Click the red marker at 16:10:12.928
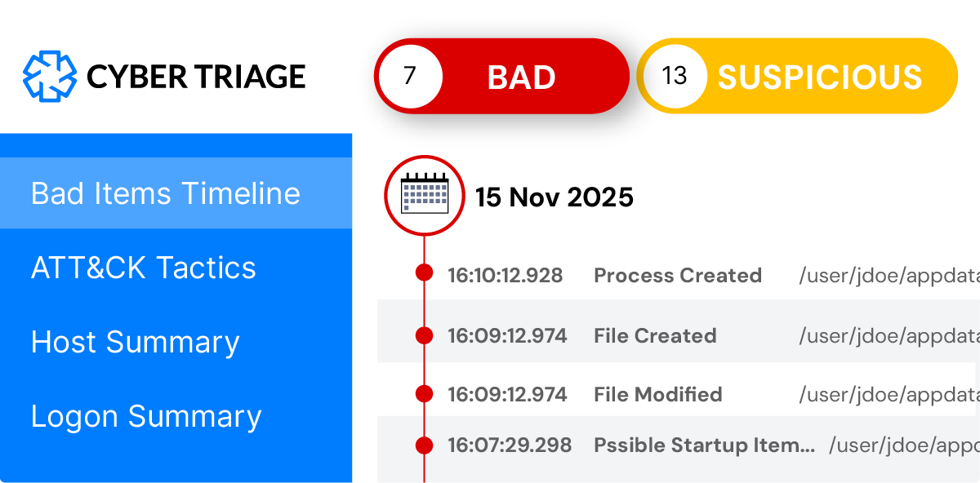Image resolution: width=980 pixels, height=483 pixels. pyautogui.click(x=424, y=273)
